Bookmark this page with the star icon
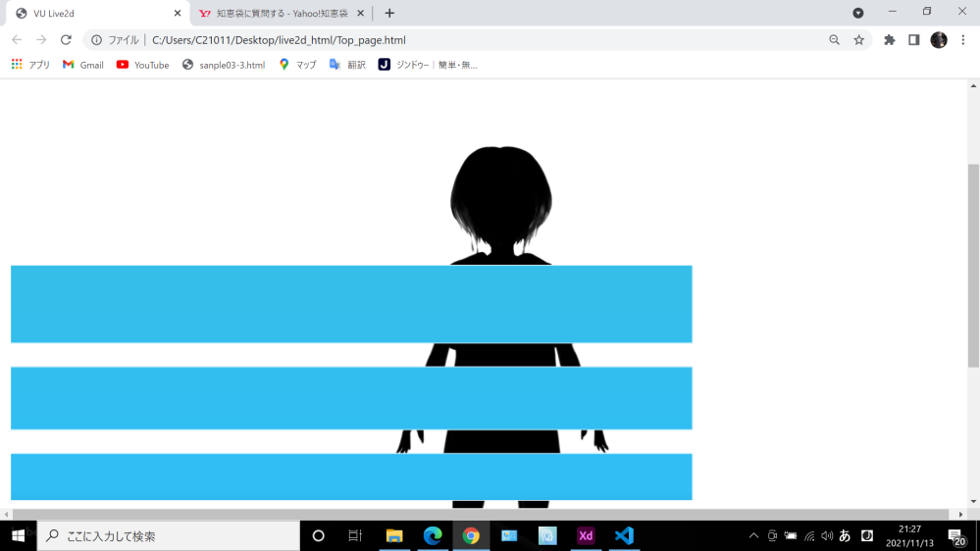The image size is (980, 551). click(x=858, y=40)
